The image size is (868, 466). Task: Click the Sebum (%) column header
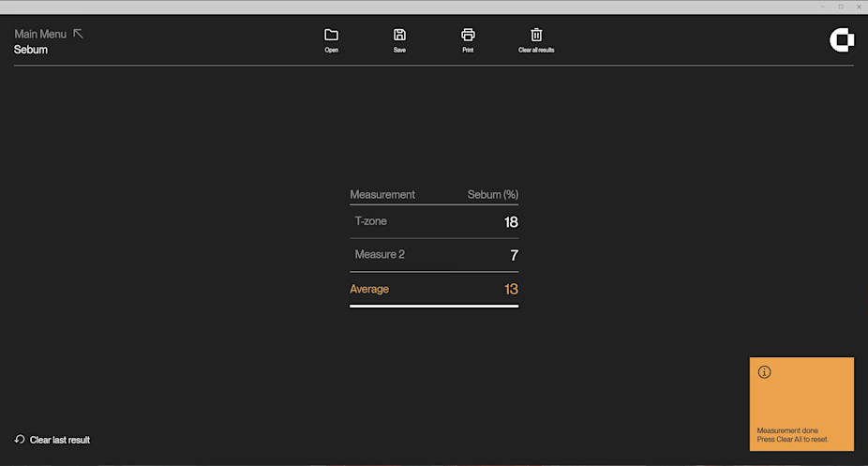coord(492,195)
